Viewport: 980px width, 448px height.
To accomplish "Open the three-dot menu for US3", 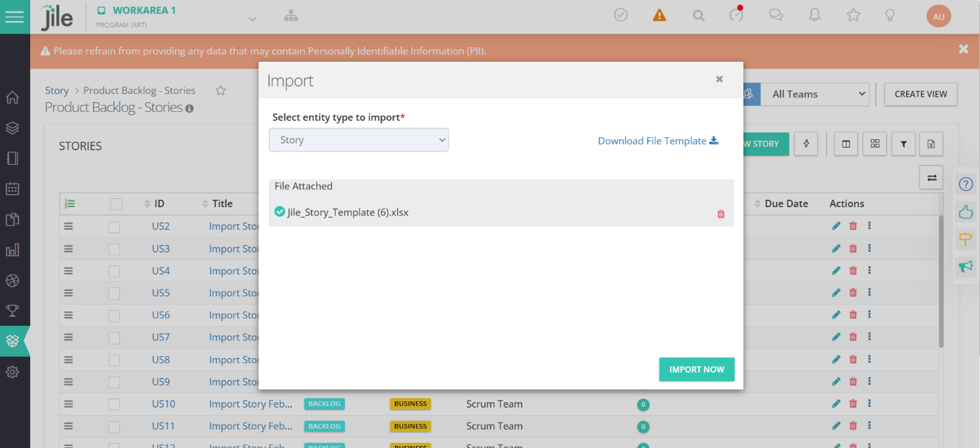I will tap(869, 248).
